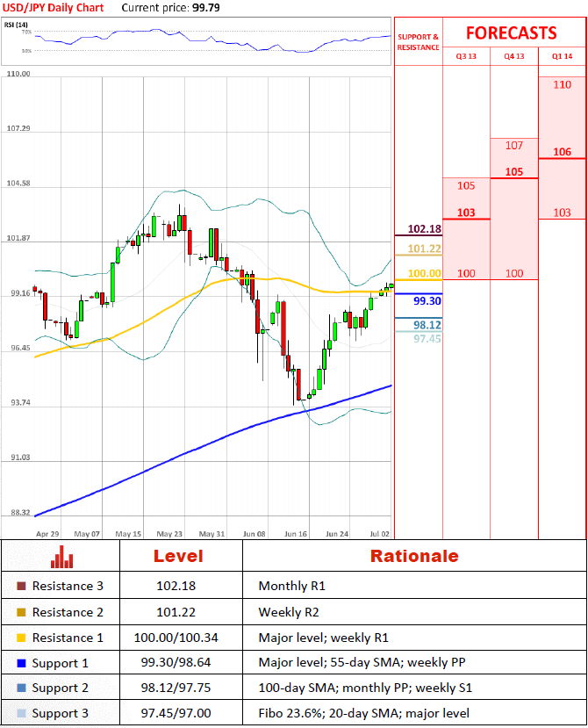Click the Support 2 row label
Image resolution: width=588 pixels, height=728 pixels.
(x=61, y=688)
